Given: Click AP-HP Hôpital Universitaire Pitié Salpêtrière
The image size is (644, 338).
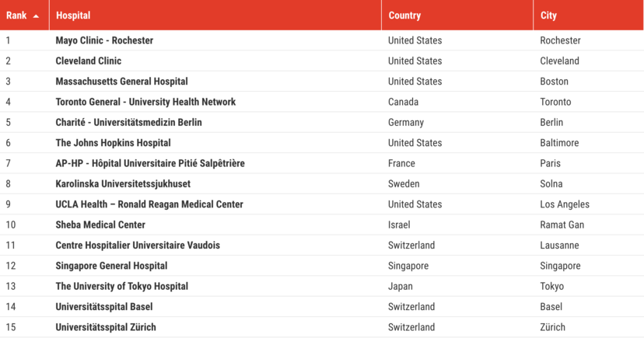Looking at the screenshot, I should [150, 163].
